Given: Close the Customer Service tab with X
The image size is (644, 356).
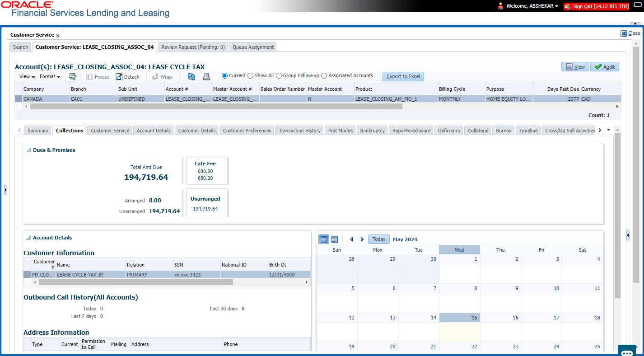Looking at the screenshot, I should point(58,35).
